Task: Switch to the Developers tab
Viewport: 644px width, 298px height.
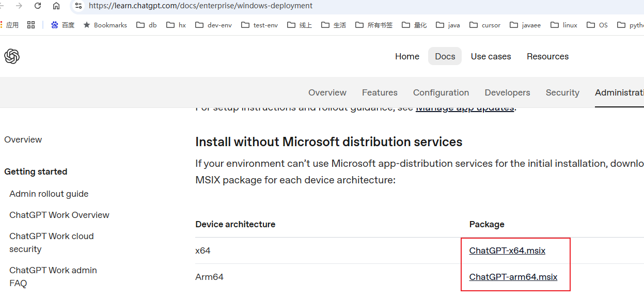Action: [507, 92]
